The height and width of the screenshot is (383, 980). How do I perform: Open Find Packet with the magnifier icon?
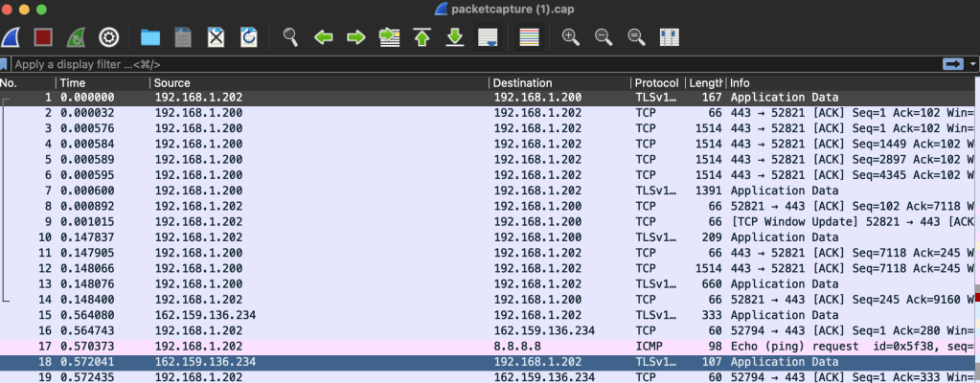(x=290, y=37)
